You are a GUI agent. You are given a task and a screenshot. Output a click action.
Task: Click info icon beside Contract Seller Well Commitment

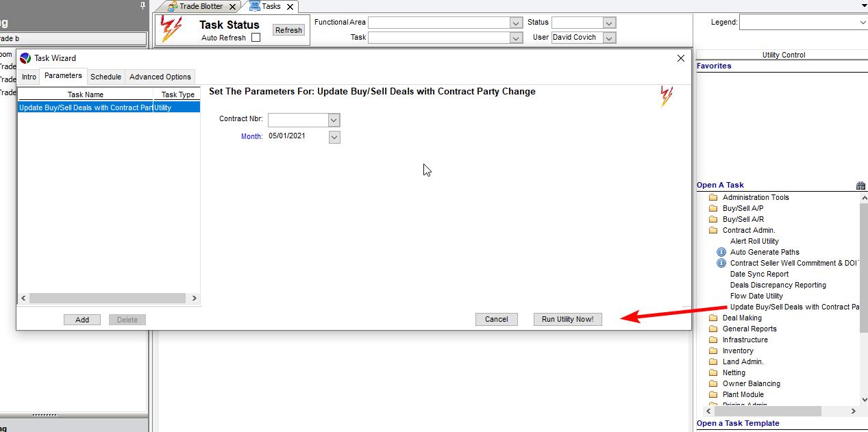[x=721, y=263]
